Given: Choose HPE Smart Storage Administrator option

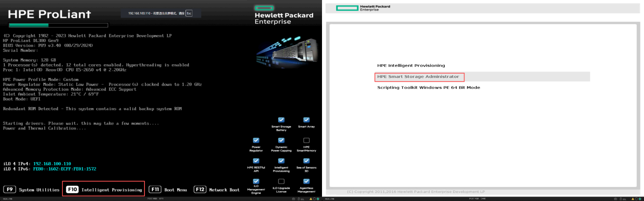Looking at the screenshot, I should [x=418, y=77].
